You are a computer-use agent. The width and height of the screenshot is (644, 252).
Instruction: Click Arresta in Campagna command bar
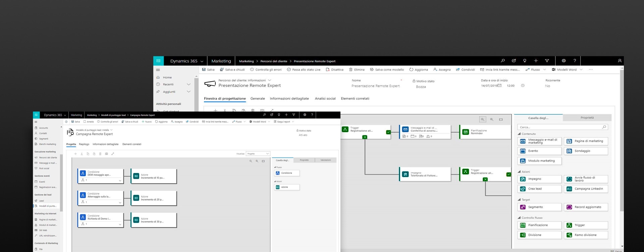89,122
